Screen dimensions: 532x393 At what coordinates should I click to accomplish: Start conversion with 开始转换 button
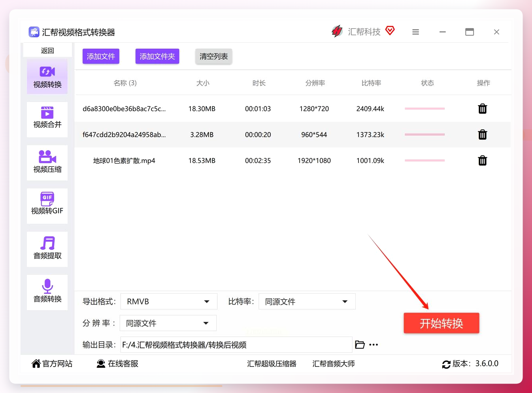pos(441,323)
